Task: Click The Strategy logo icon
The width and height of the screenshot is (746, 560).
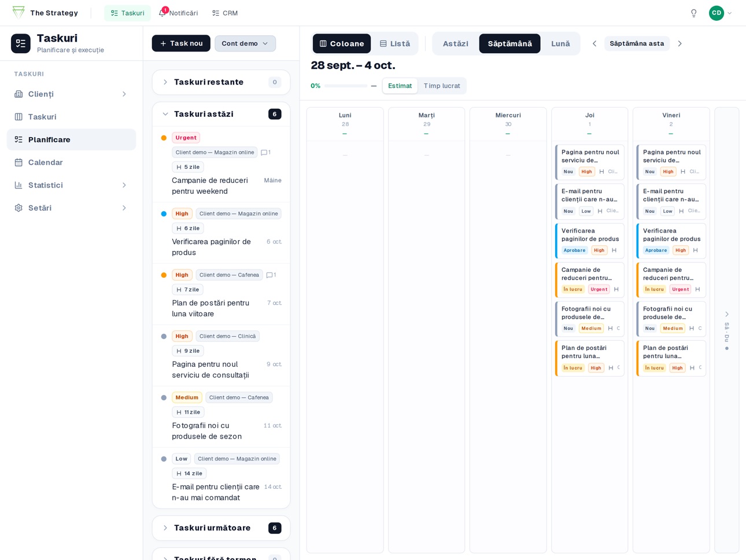Action: tap(19, 13)
